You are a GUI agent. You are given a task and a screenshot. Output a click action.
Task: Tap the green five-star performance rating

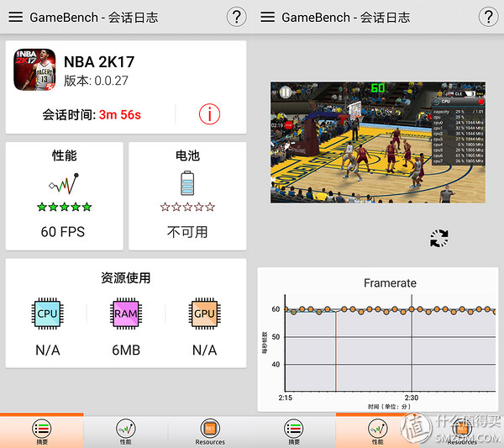click(x=65, y=207)
